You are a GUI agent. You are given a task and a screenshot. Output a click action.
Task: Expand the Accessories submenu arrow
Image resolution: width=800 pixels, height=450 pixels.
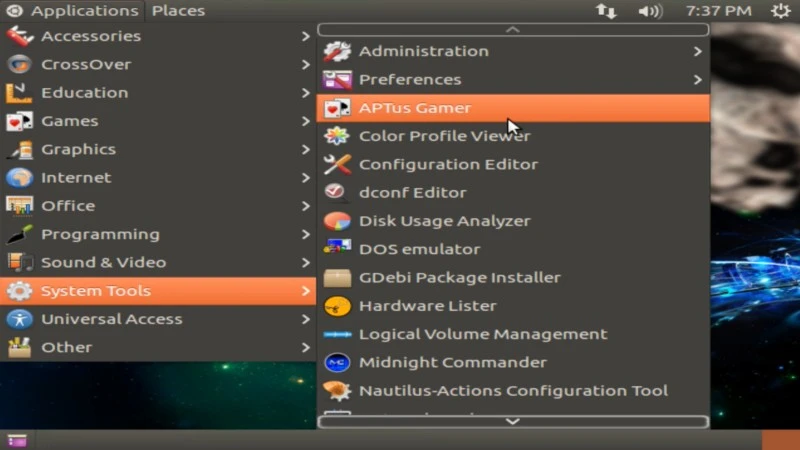305,36
